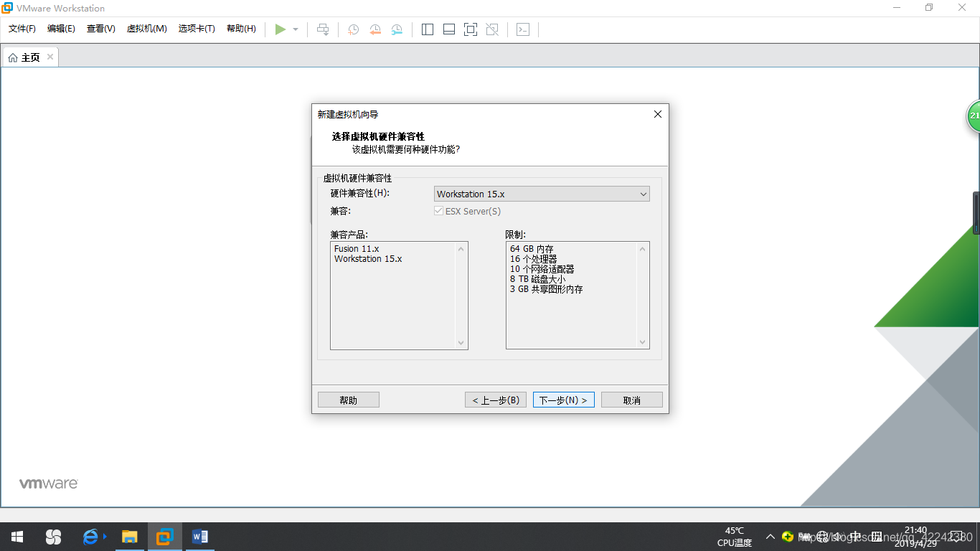Expand the power options arrow beside play
Screen dimensions: 980x551
pyautogui.click(x=296, y=29)
